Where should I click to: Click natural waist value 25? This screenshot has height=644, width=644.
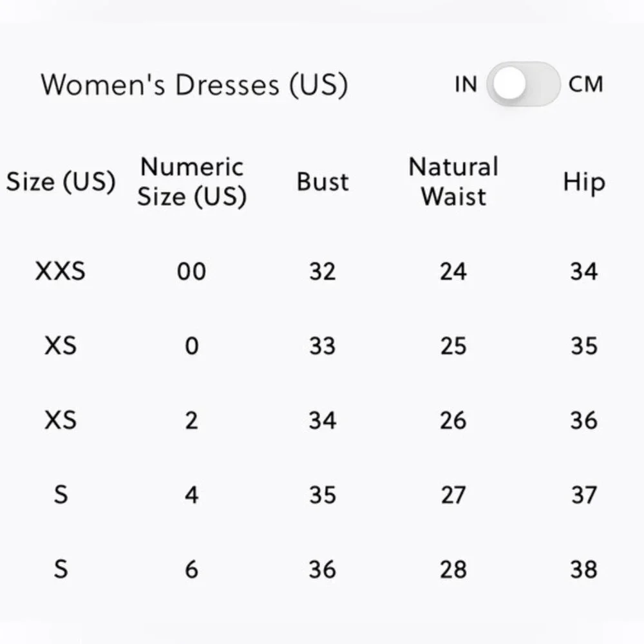[x=453, y=346]
